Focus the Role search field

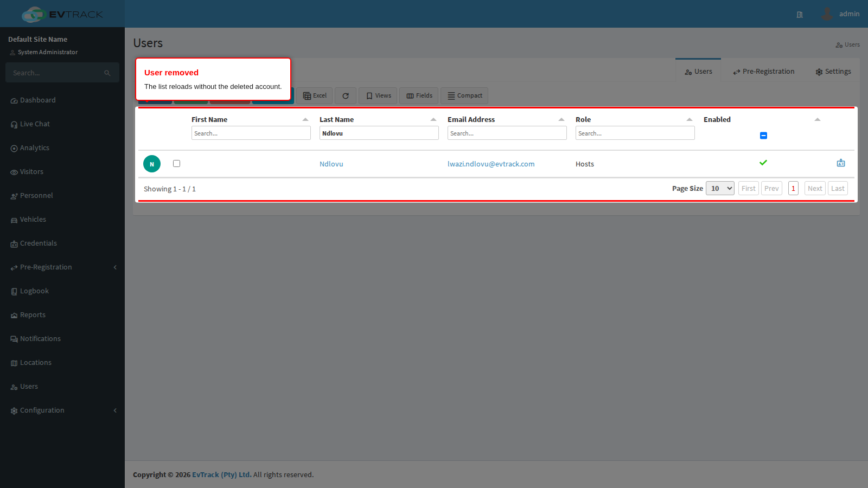click(635, 133)
